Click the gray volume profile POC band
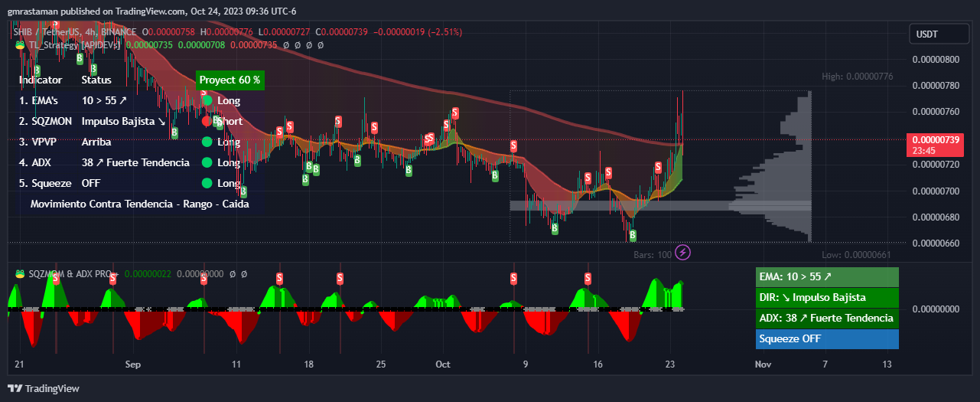The image size is (980, 402). 660,205
